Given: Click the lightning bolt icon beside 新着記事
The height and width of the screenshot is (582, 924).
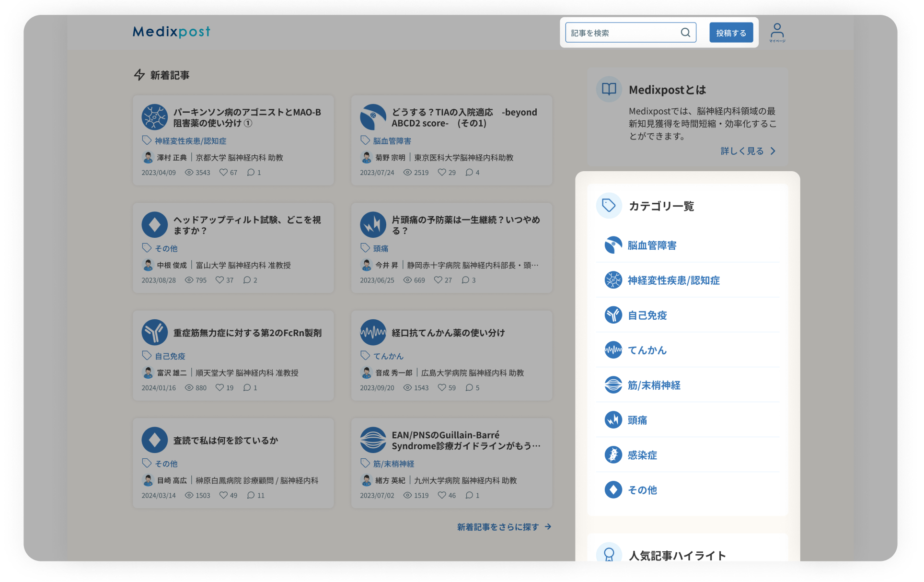Looking at the screenshot, I should (x=139, y=75).
